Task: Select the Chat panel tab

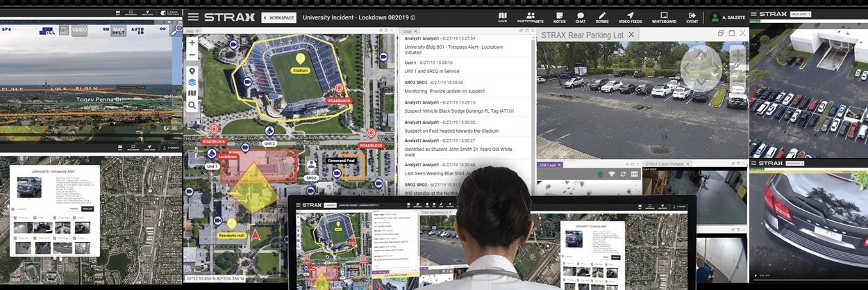Action: pos(407,31)
